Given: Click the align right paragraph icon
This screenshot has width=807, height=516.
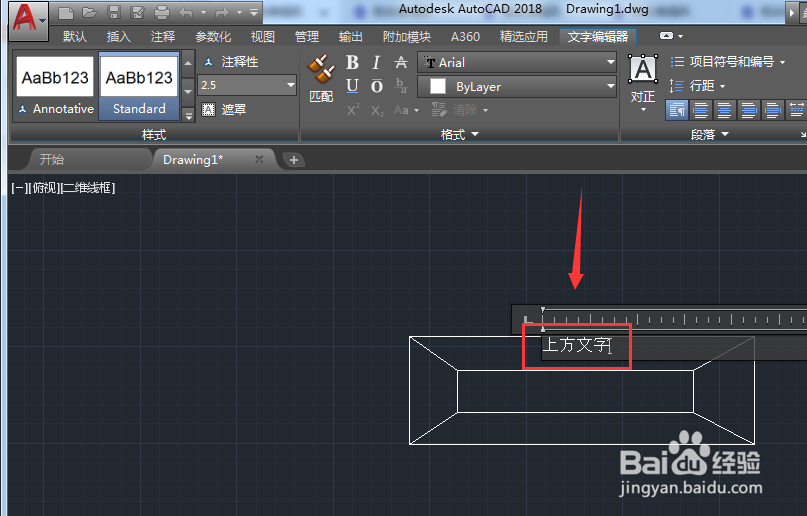Looking at the screenshot, I should (748, 110).
